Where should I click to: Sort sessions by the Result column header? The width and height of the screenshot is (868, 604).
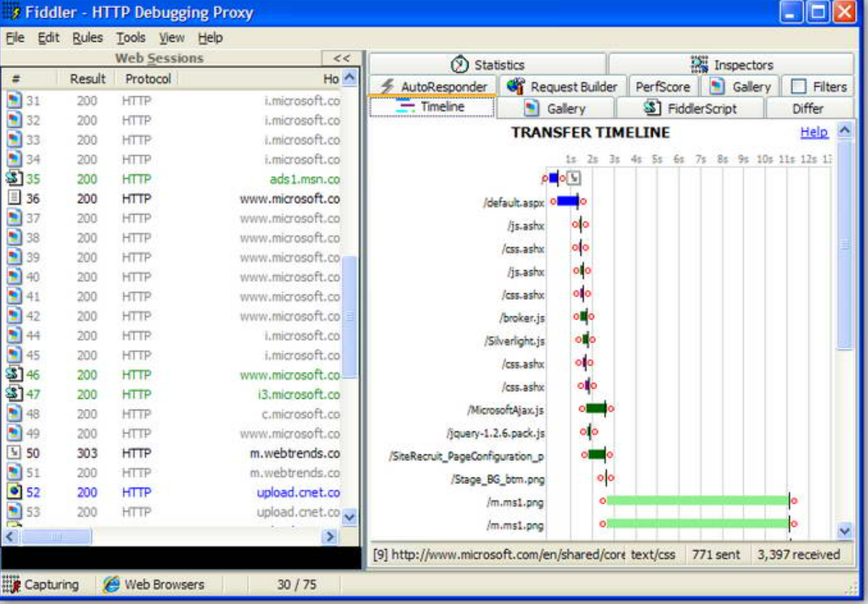click(88, 79)
